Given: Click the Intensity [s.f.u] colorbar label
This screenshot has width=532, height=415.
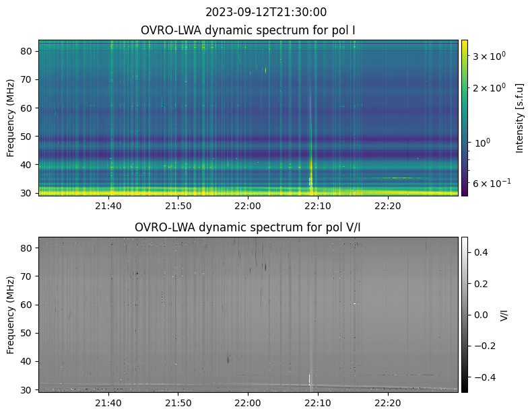Looking at the screenshot, I should pyautogui.click(x=519, y=118).
